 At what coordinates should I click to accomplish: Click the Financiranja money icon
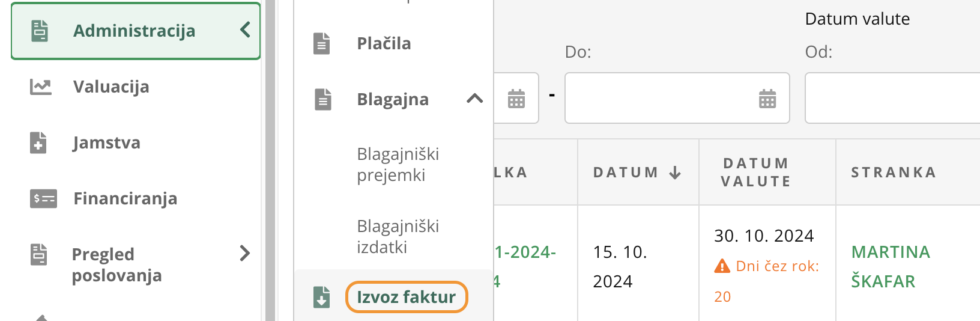point(43,198)
